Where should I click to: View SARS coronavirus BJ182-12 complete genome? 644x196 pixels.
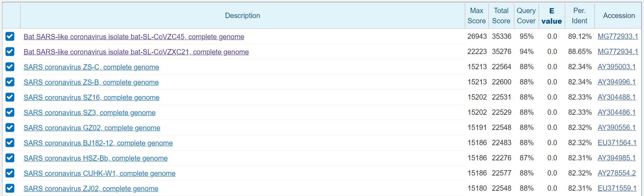pyautogui.click(x=98, y=143)
